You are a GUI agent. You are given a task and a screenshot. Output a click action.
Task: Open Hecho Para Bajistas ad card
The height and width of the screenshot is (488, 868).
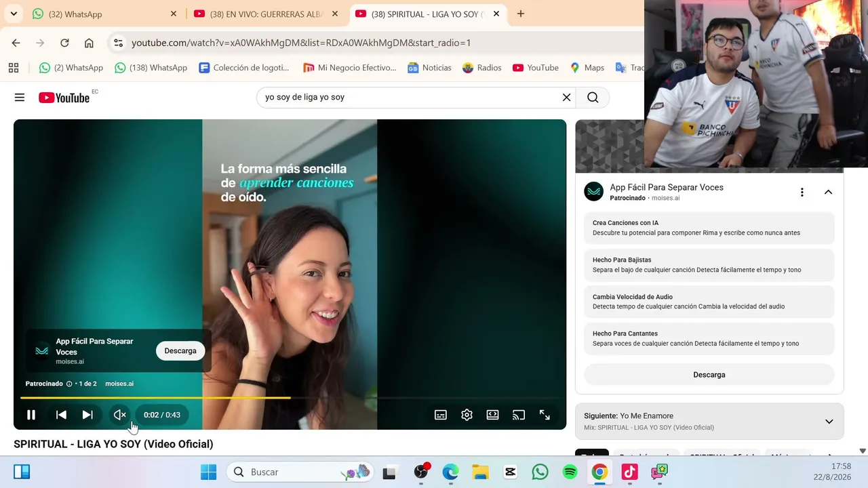pos(709,265)
